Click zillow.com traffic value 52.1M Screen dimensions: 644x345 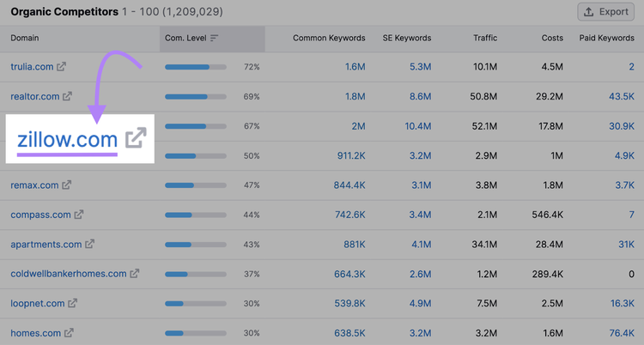484,126
